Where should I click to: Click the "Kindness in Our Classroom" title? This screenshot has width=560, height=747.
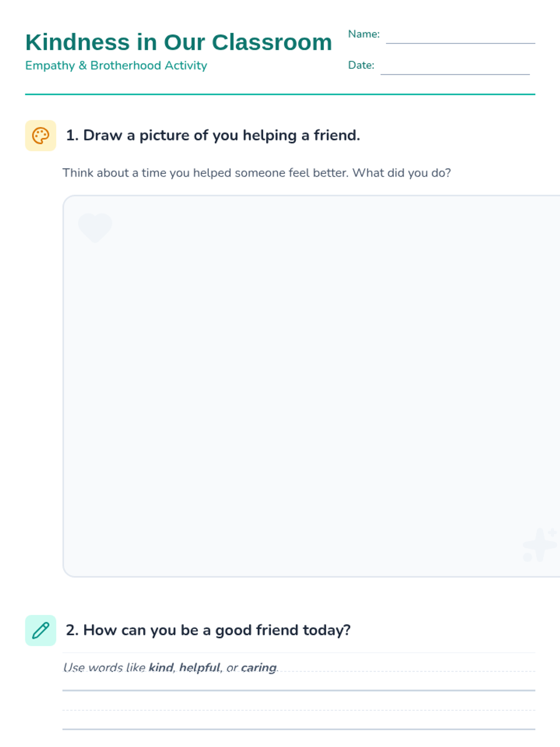178,42
